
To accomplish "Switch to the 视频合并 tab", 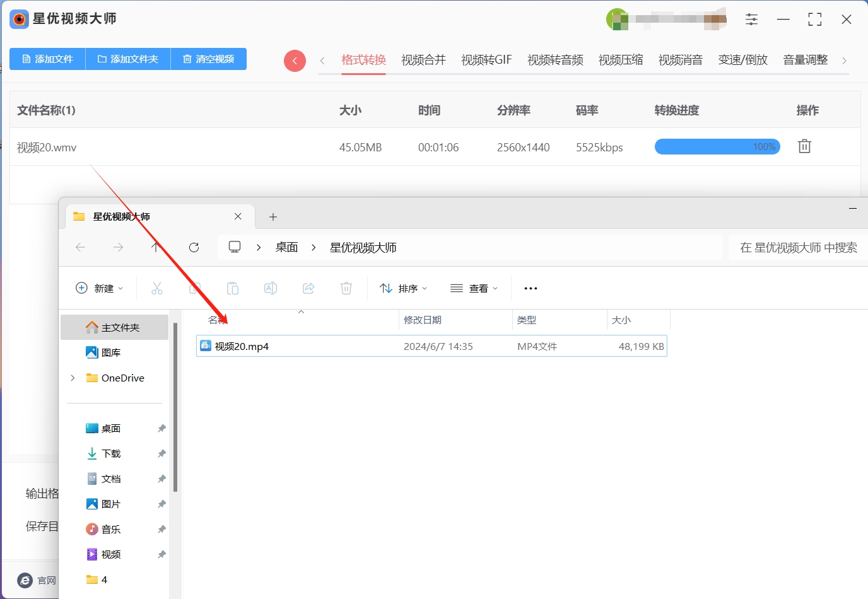I will (423, 60).
